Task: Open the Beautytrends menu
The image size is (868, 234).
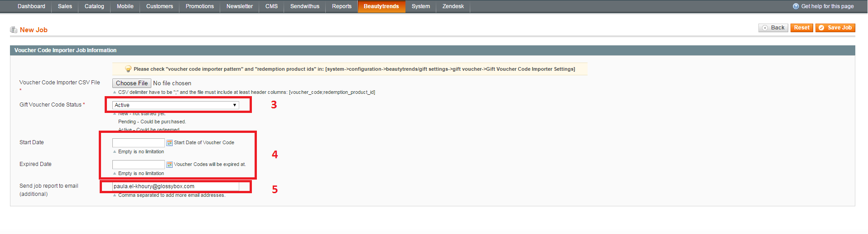Action: 381,6
